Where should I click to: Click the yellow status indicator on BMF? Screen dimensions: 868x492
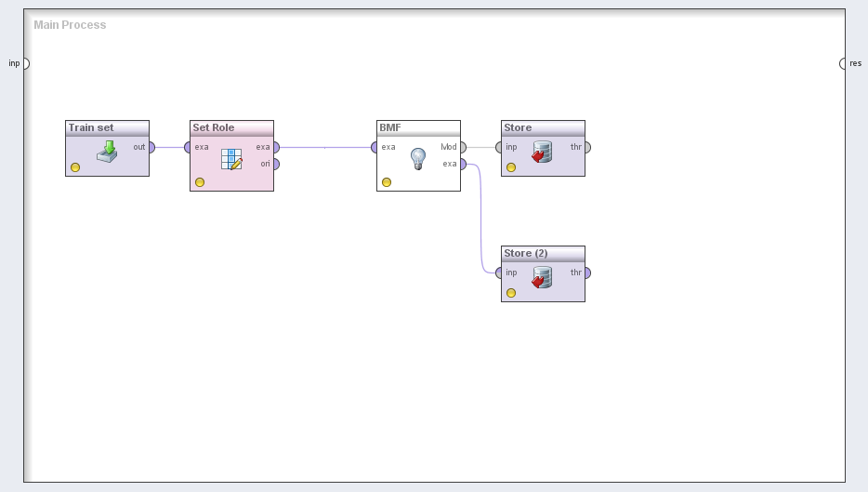(387, 182)
